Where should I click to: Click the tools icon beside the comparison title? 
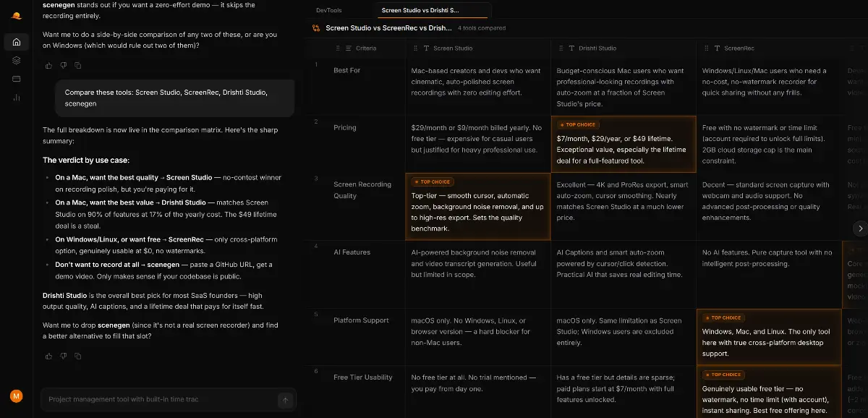click(316, 27)
